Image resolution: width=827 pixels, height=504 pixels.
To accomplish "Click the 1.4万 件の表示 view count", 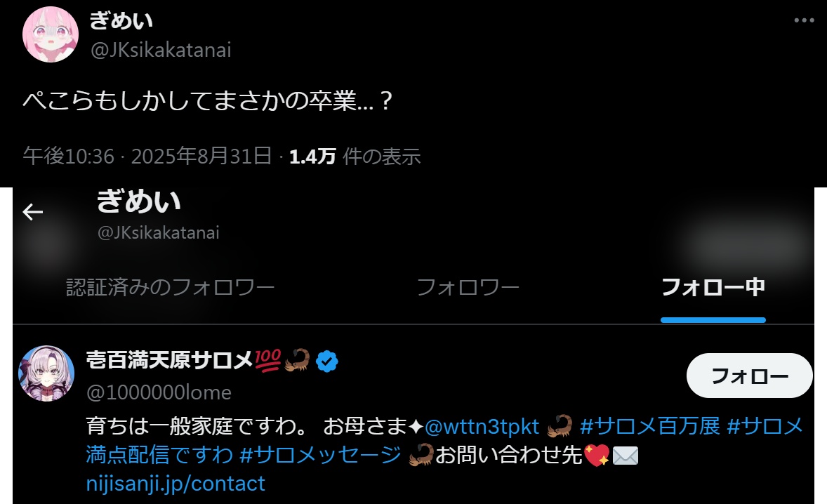I will (x=355, y=156).
